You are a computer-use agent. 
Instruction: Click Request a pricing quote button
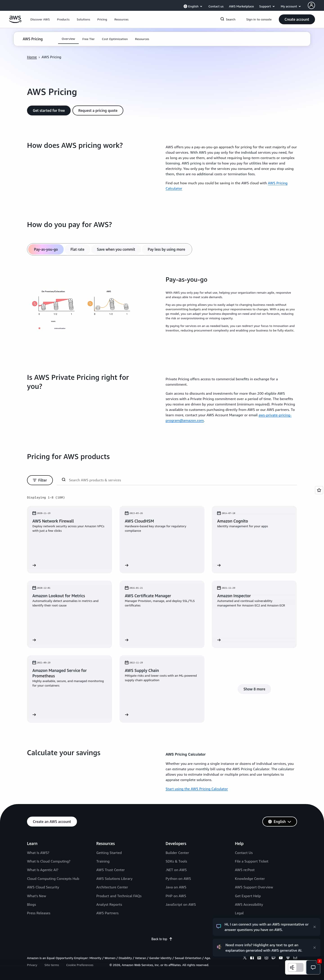[98, 111]
